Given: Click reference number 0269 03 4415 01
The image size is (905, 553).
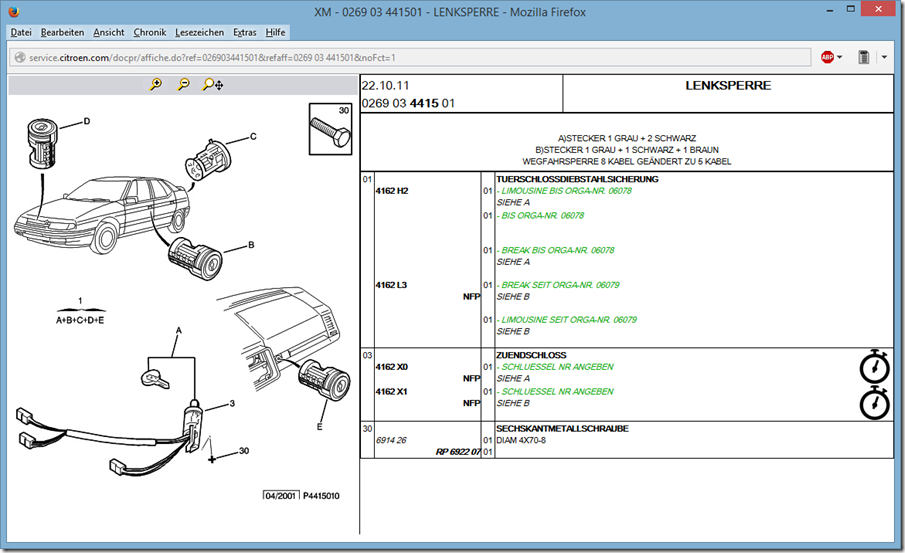Looking at the screenshot, I should (408, 103).
